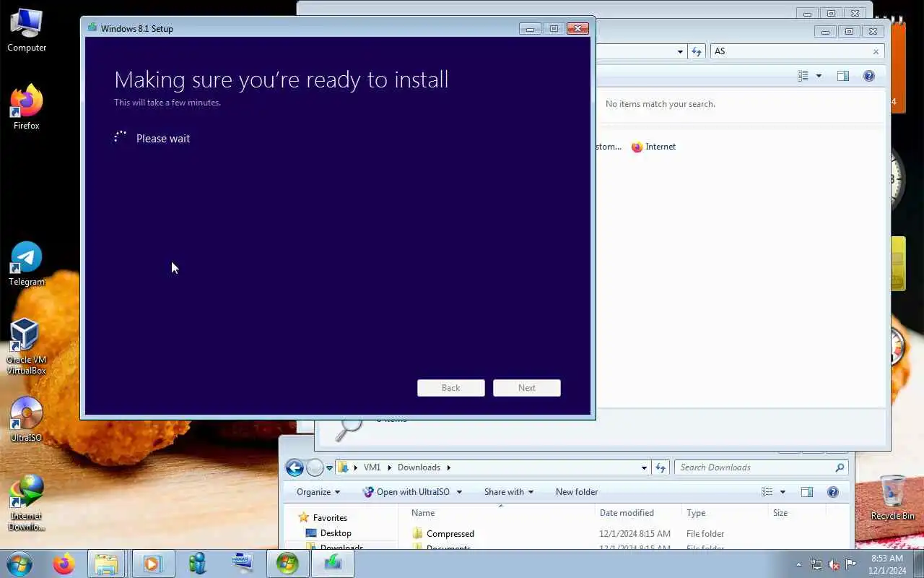Refresh the search results window address bar
The width and height of the screenshot is (924, 578).
click(x=697, y=51)
